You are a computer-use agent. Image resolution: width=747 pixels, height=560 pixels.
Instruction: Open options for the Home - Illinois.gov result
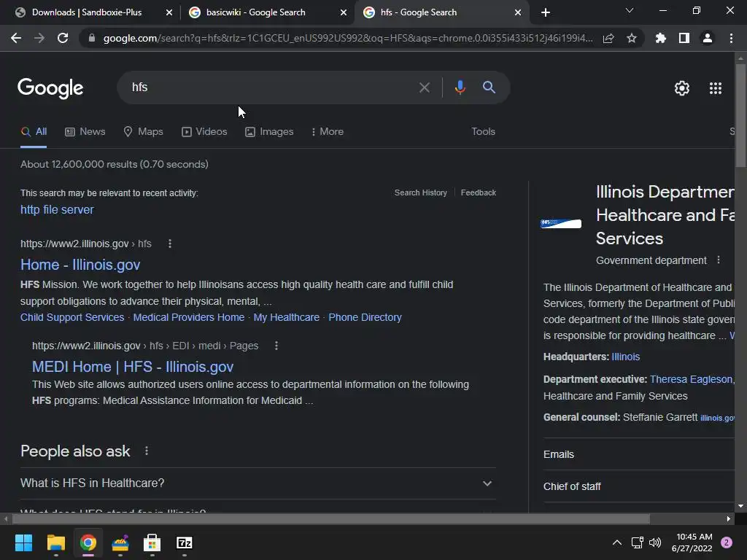[x=170, y=244]
